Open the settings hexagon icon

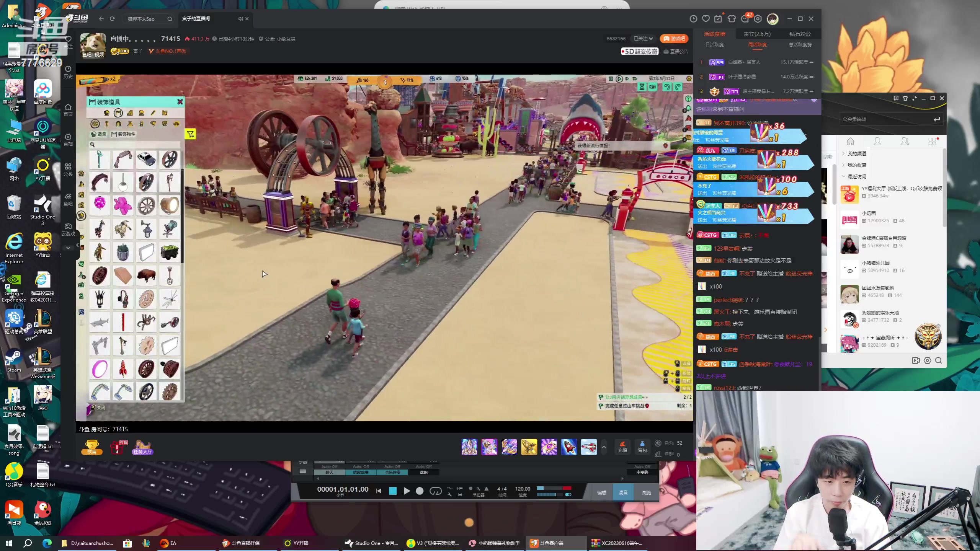pyautogui.click(x=758, y=19)
